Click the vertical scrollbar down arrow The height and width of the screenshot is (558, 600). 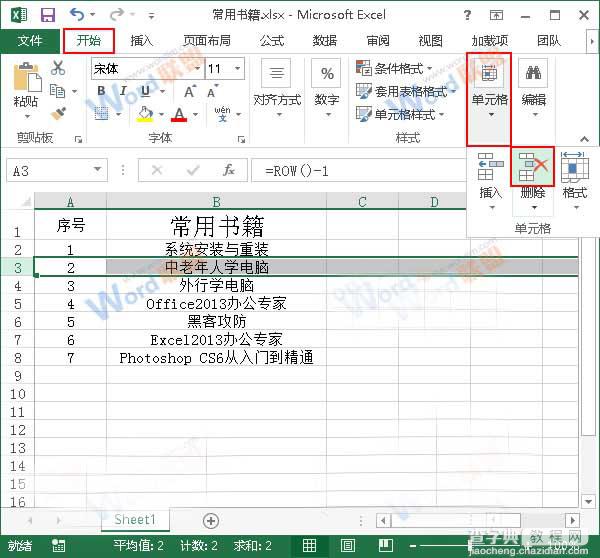588,500
